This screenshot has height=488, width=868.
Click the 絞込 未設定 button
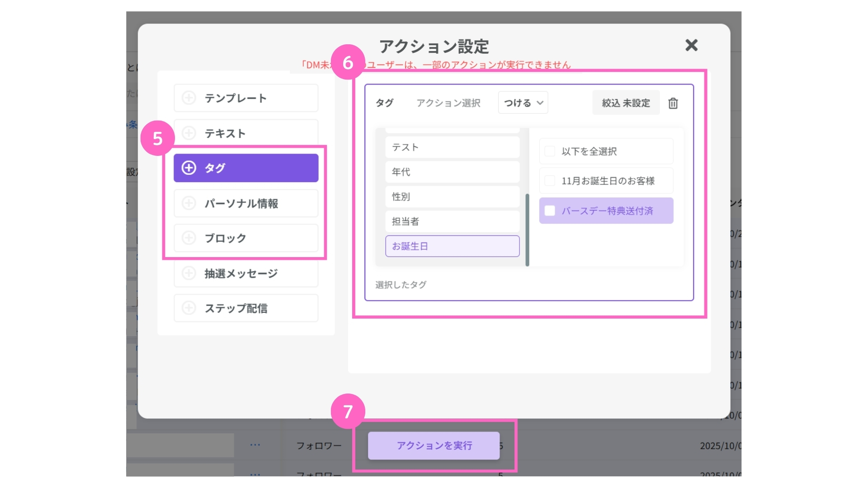point(626,103)
